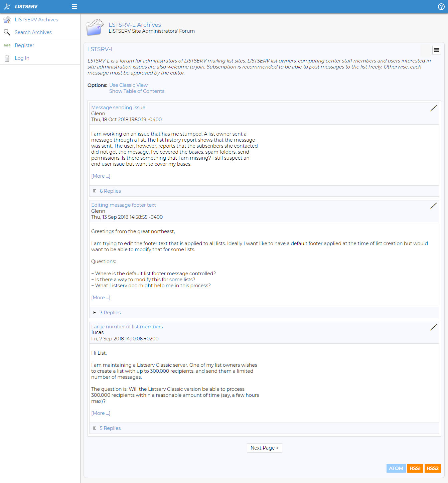Click Show Table of Contents
Screen dimensions: 448x483
tap(137, 91)
